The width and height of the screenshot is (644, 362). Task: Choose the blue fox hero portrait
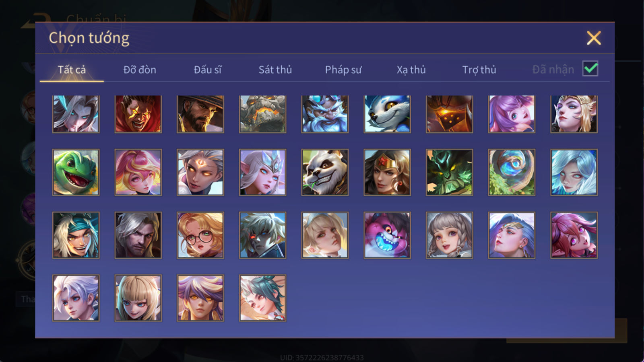point(387,114)
